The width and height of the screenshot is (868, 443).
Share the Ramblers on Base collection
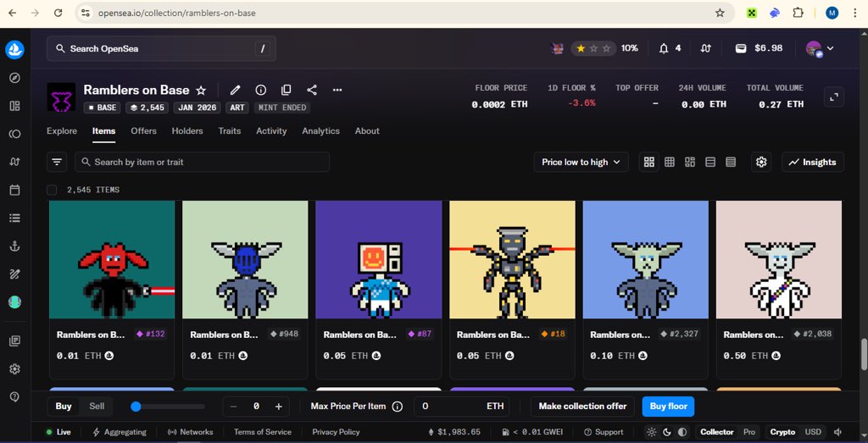tap(312, 90)
